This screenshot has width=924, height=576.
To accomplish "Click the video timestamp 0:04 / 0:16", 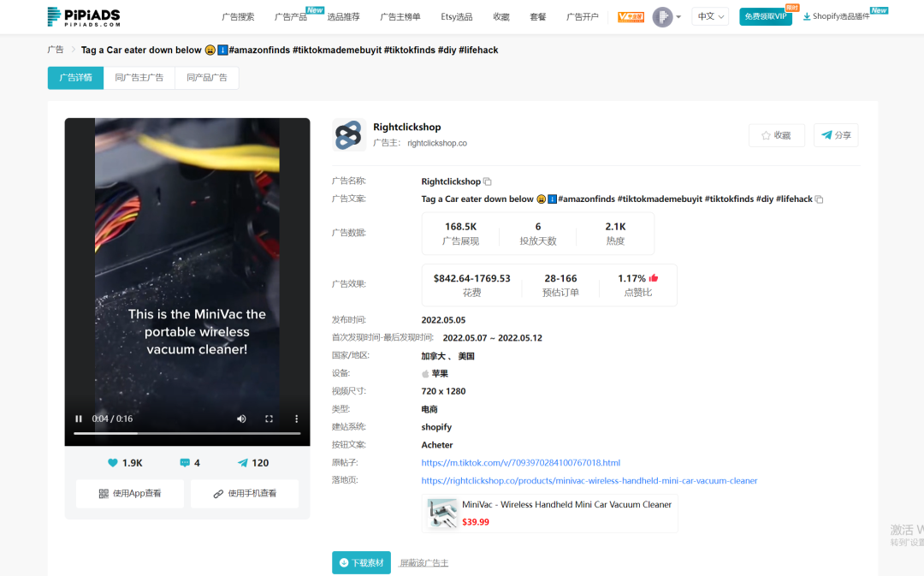I will pyautogui.click(x=112, y=419).
